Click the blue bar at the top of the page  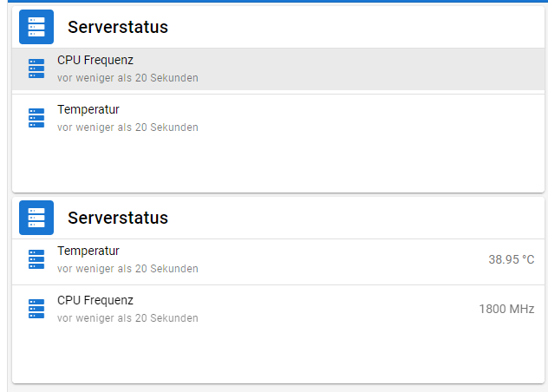click(x=274, y=1)
